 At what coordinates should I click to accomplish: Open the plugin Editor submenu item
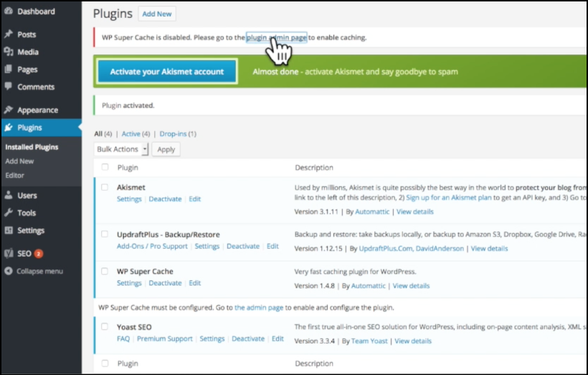pos(14,175)
